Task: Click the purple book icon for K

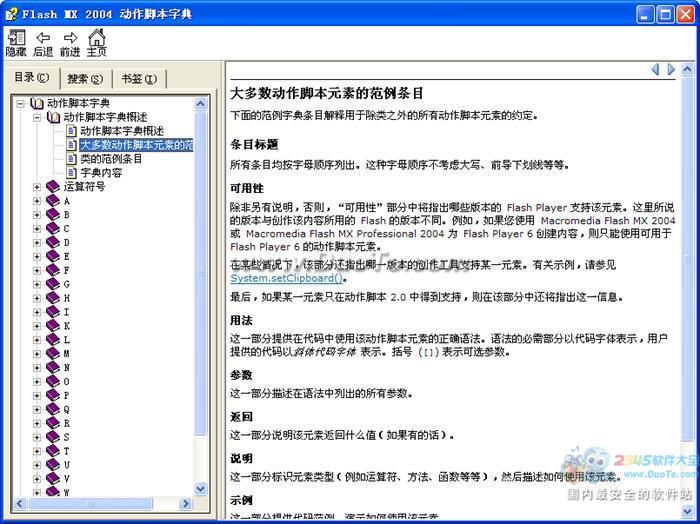Action: [53, 326]
